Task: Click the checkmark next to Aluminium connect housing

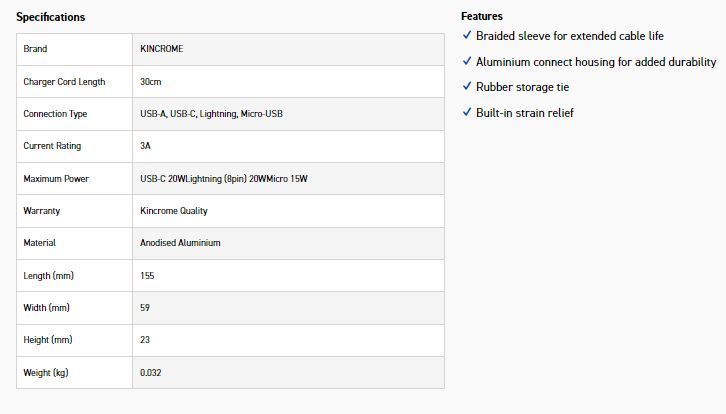Action: click(x=466, y=62)
